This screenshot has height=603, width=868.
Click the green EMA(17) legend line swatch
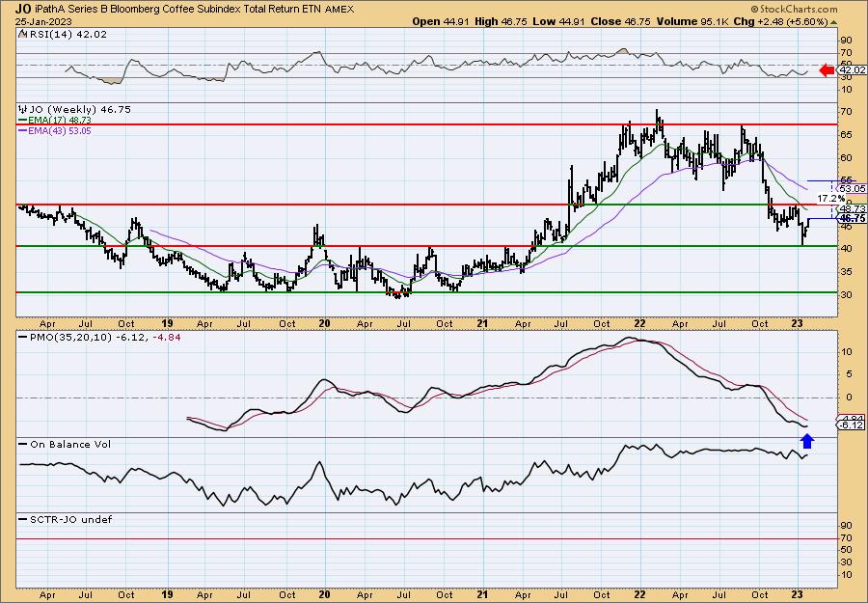[22, 121]
